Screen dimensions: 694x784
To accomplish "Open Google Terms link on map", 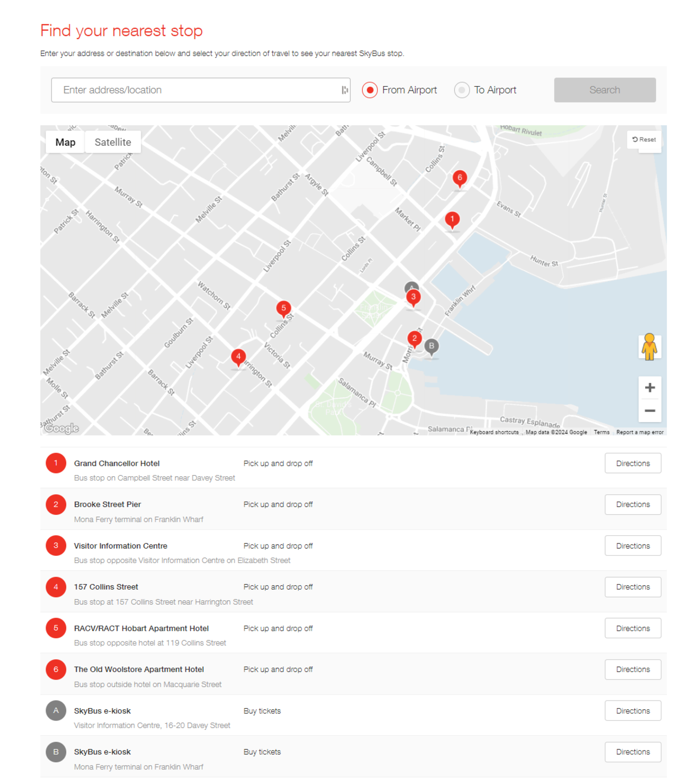I will pos(601,432).
